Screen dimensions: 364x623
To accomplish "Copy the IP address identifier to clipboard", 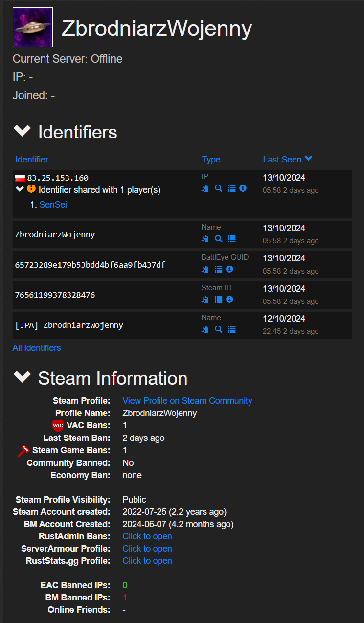I will coord(205,188).
